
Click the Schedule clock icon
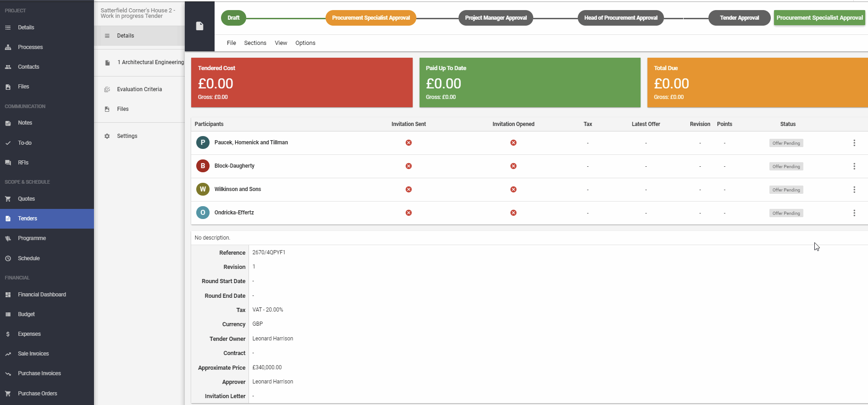(x=8, y=258)
